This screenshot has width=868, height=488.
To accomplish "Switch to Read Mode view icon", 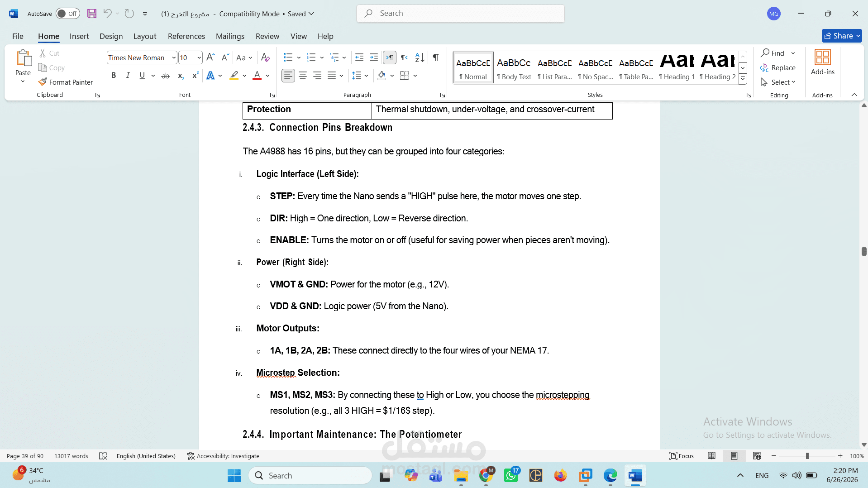I will (711, 456).
